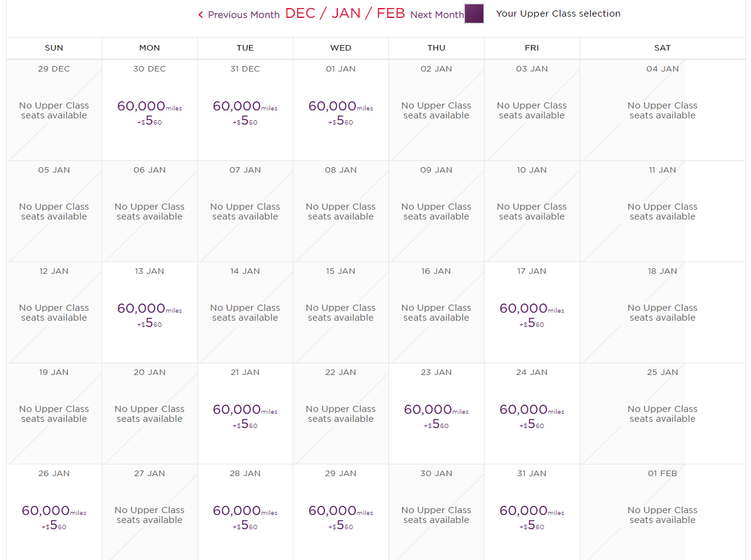Pick 29 JAN award fare
Viewport: 751px width, 560px height.
coord(341,516)
